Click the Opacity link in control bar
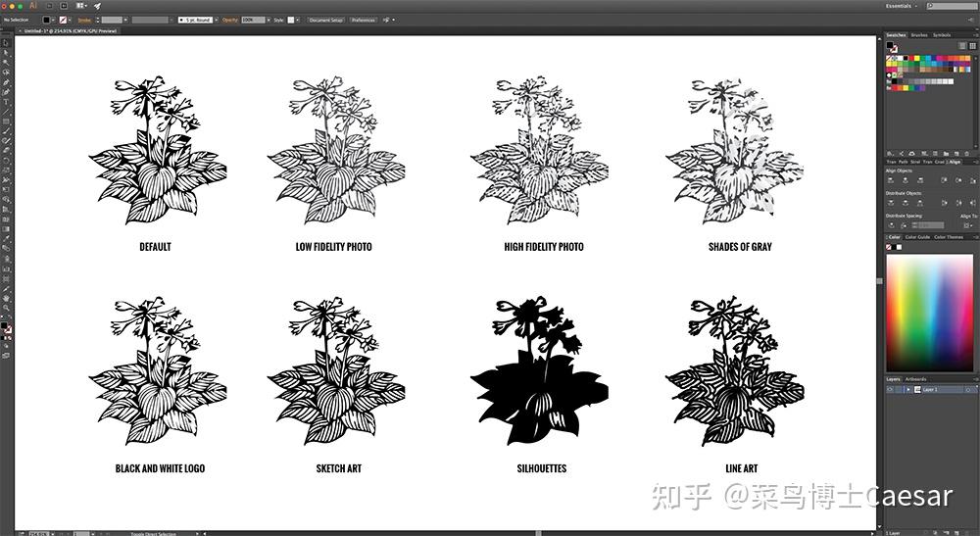This screenshot has height=536, width=980. pos(230,20)
